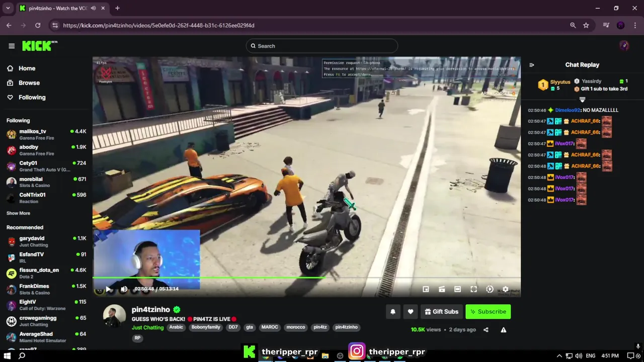Click the green Subscribe button

click(x=488, y=312)
